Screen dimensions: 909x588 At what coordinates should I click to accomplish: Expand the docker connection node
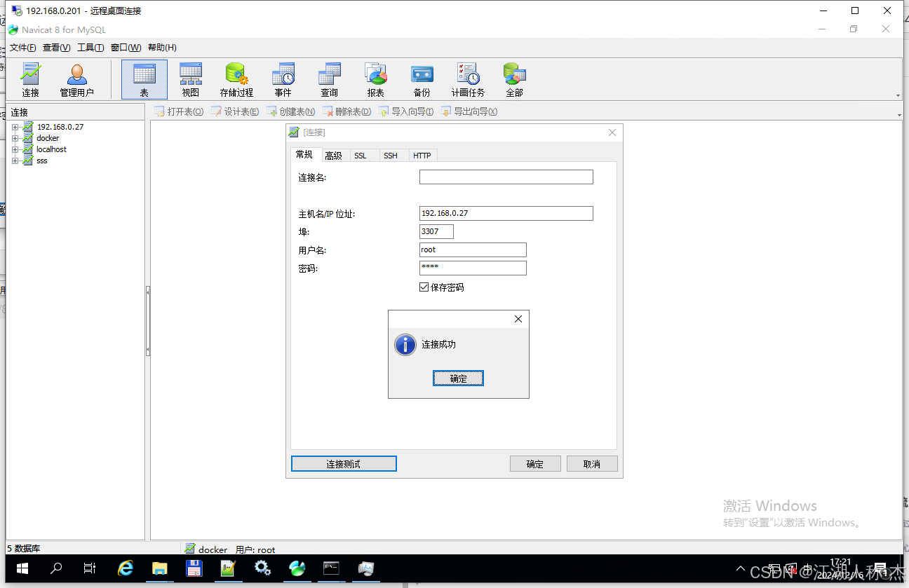tap(15, 138)
